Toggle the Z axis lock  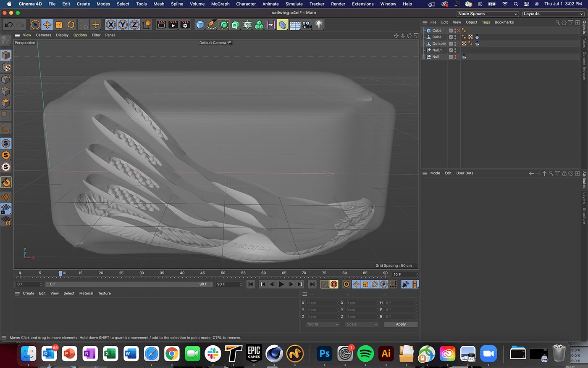tap(134, 25)
